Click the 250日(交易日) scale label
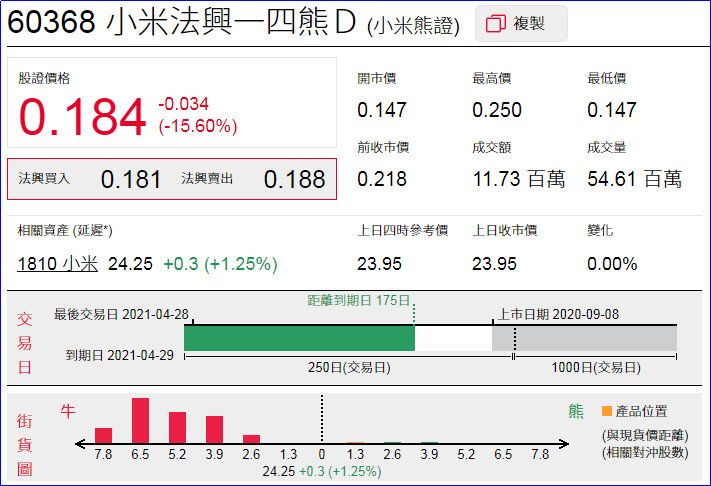This screenshot has height=486, width=711. point(349,367)
